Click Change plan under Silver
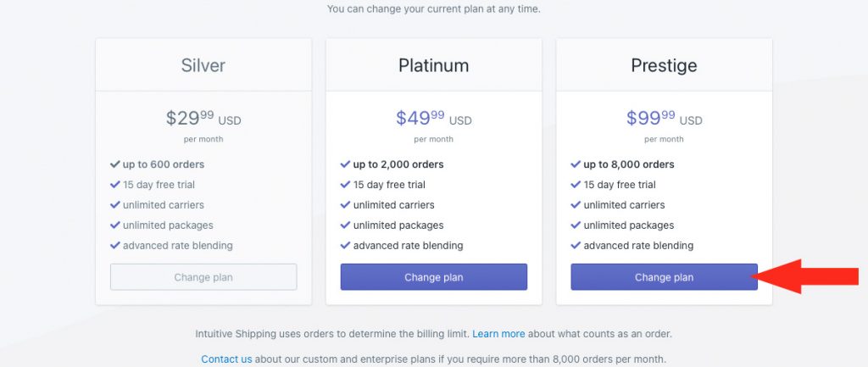The height and width of the screenshot is (367, 868). pyautogui.click(x=203, y=277)
